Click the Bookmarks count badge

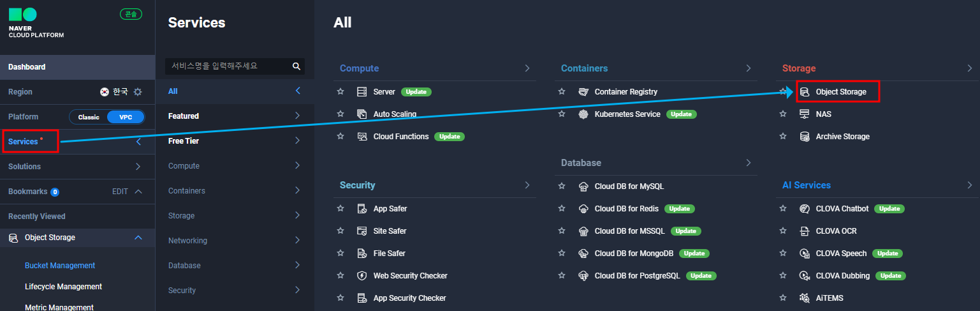click(x=55, y=192)
